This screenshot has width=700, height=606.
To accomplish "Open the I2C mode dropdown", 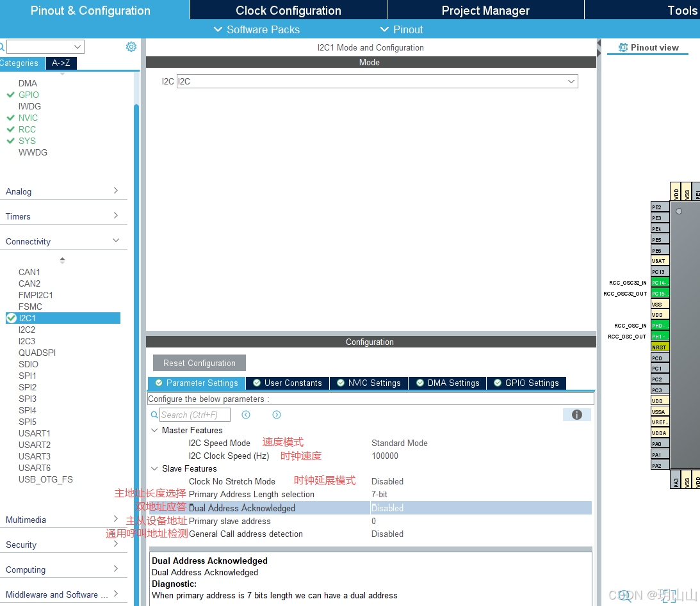I will click(377, 81).
